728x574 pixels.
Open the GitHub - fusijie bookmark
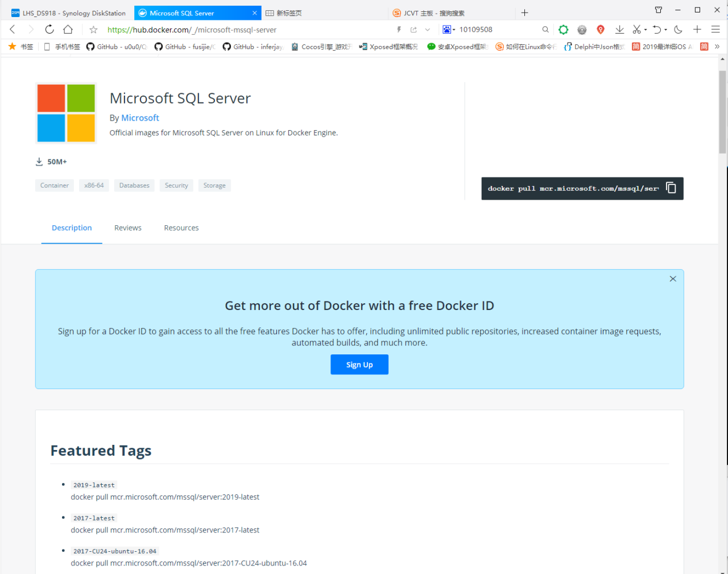point(185,47)
